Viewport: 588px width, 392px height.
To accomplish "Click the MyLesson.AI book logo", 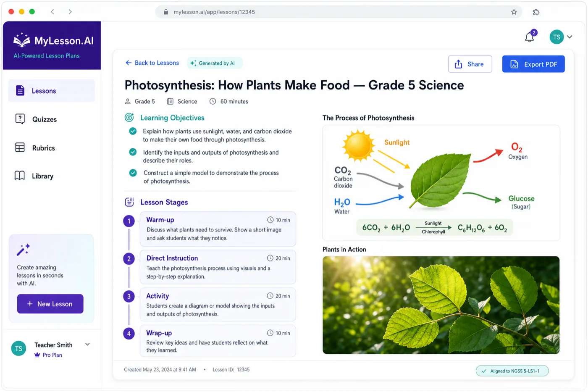I will pos(22,40).
